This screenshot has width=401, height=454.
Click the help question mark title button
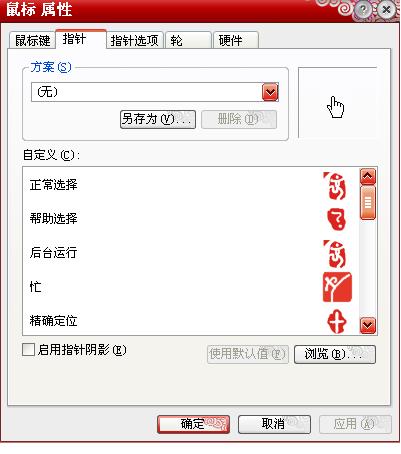click(363, 9)
